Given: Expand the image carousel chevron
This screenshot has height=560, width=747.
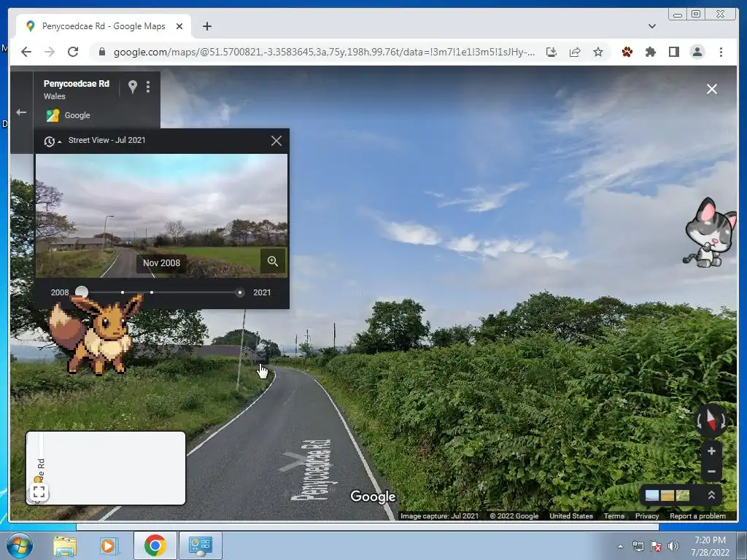Looking at the screenshot, I should [x=711, y=495].
